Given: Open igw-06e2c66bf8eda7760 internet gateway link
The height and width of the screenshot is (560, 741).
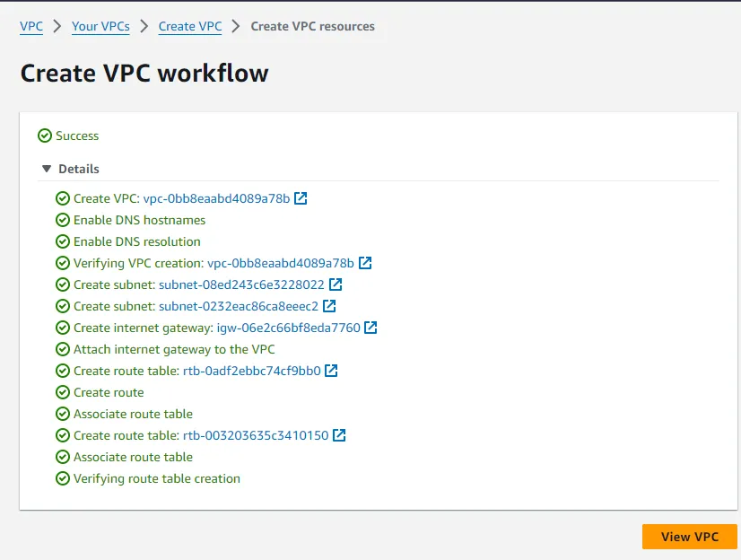Looking at the screenshot, I should tap(288, 328).
